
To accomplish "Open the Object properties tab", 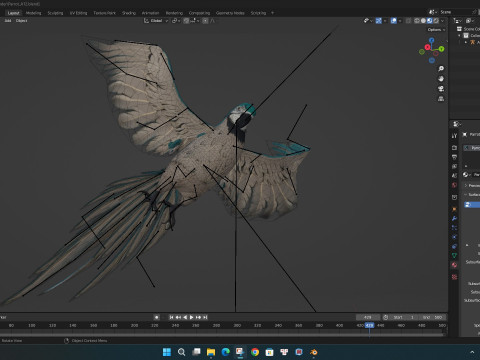I will 454,209.
